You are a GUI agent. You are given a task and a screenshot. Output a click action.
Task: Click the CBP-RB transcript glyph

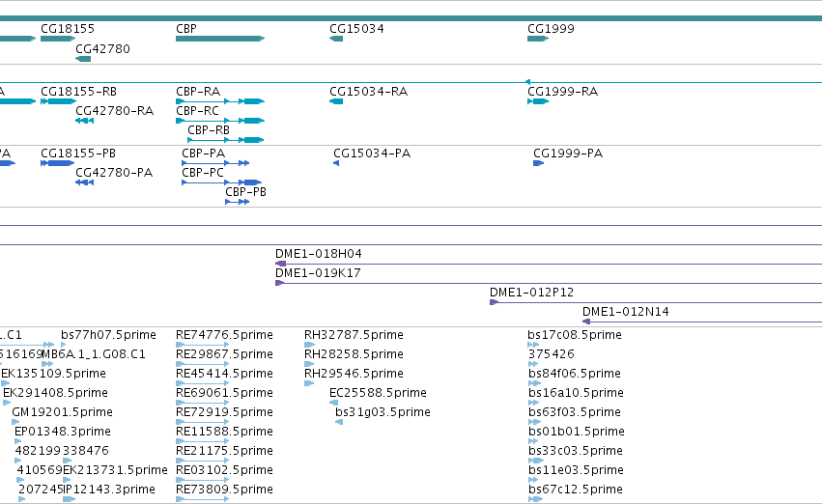tap(226, 140)
